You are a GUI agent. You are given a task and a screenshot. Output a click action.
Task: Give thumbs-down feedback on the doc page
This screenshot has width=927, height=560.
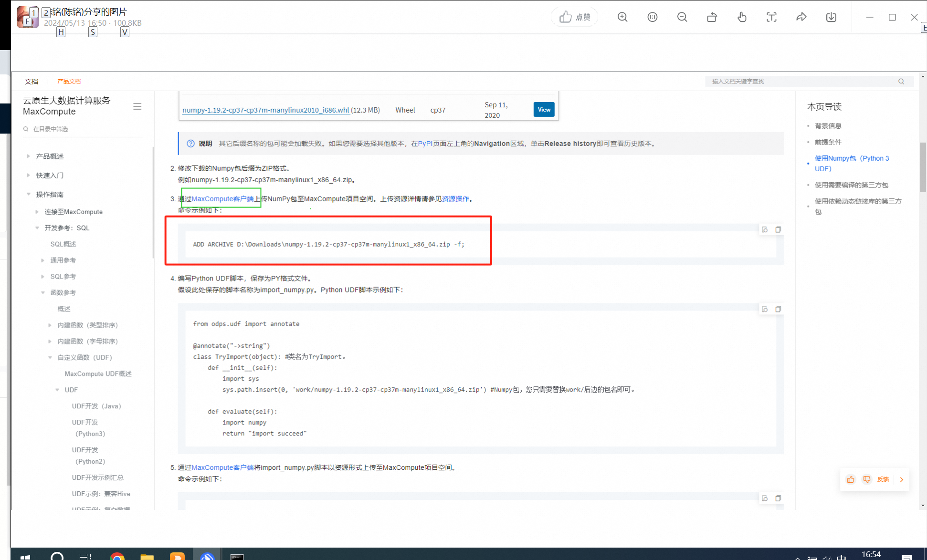(x=867, y=479)
